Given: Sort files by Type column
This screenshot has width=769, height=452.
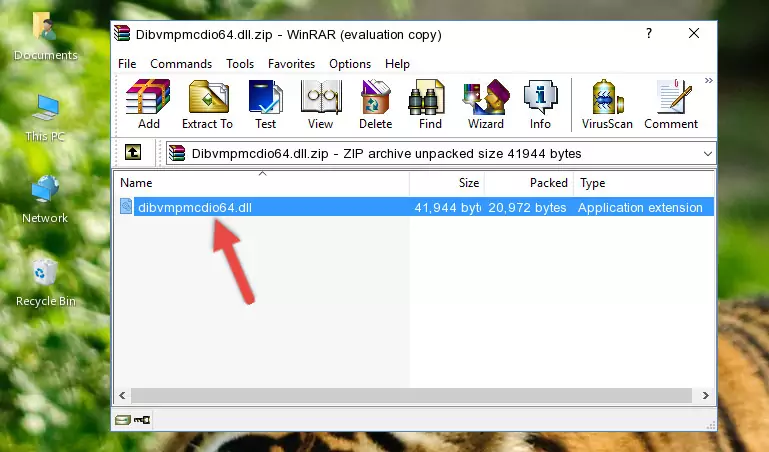Looking at the screenshot, I should pyautogui.click(x=643, y=183).
